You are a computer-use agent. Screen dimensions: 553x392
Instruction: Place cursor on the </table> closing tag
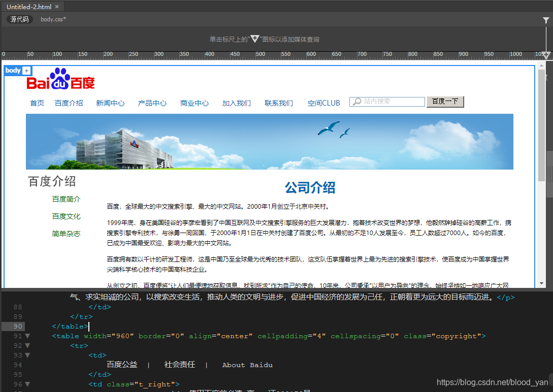(70, 326)
